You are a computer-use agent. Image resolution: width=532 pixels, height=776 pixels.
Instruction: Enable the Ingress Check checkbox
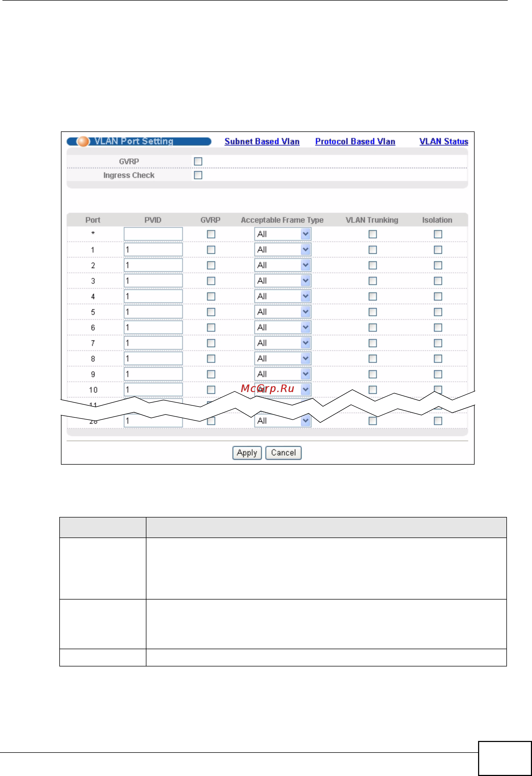point(198,175)
